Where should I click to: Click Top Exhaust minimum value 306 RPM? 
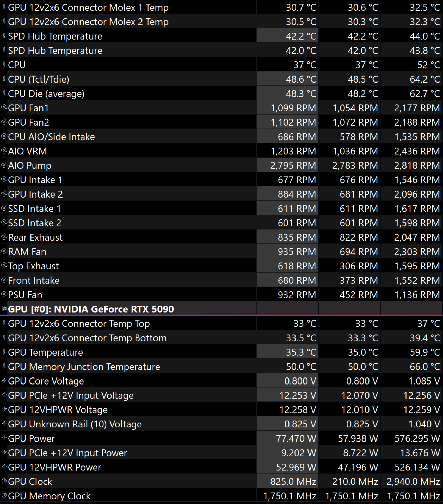359,266
